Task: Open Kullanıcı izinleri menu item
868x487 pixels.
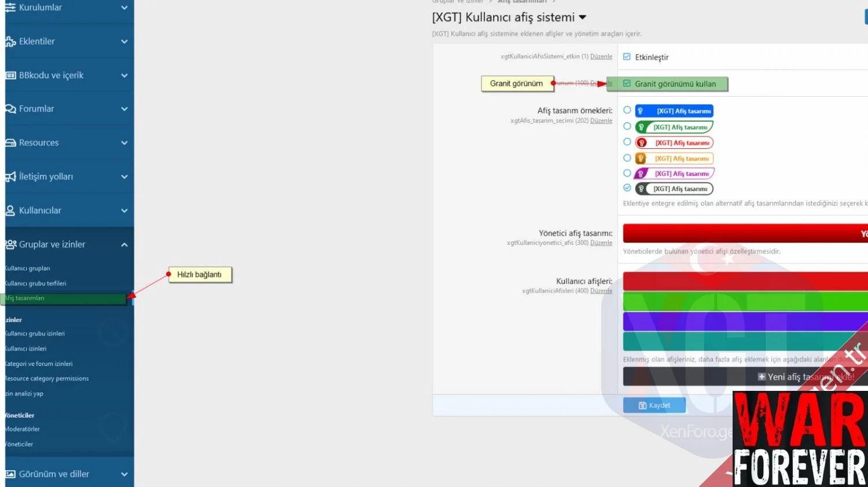Action: (x=26, y=349)
